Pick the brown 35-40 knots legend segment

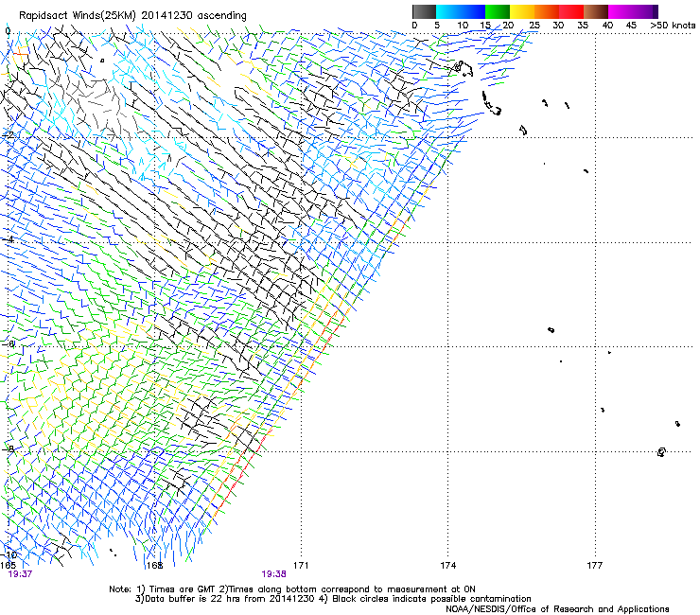pyautogui.click(x=596, y=11)
